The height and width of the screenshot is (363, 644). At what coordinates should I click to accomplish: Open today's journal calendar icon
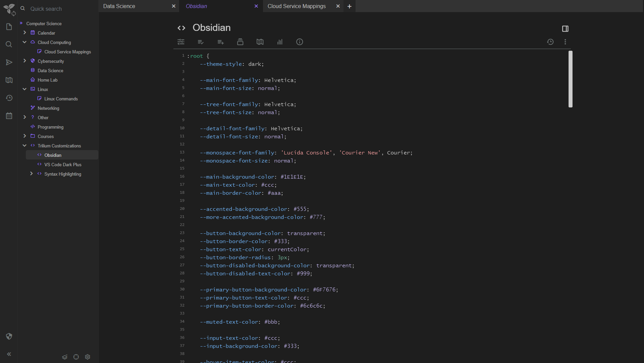[x=9, y=116]
